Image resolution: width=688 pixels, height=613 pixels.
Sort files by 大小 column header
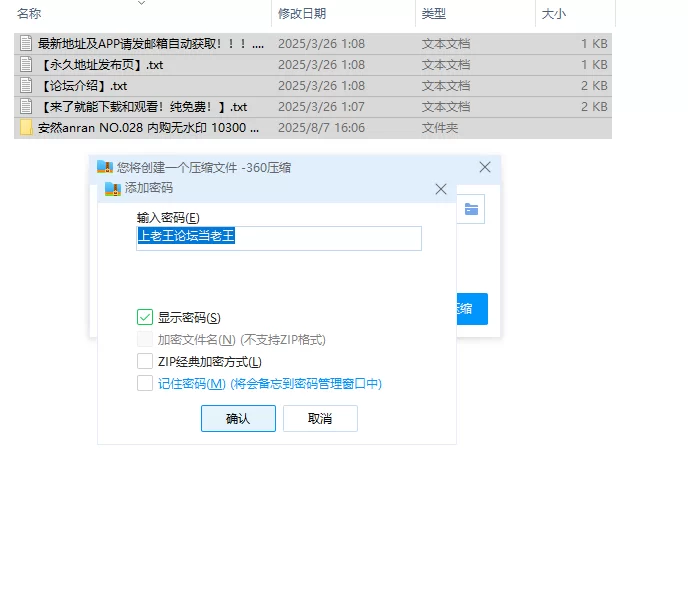(554, 14)
